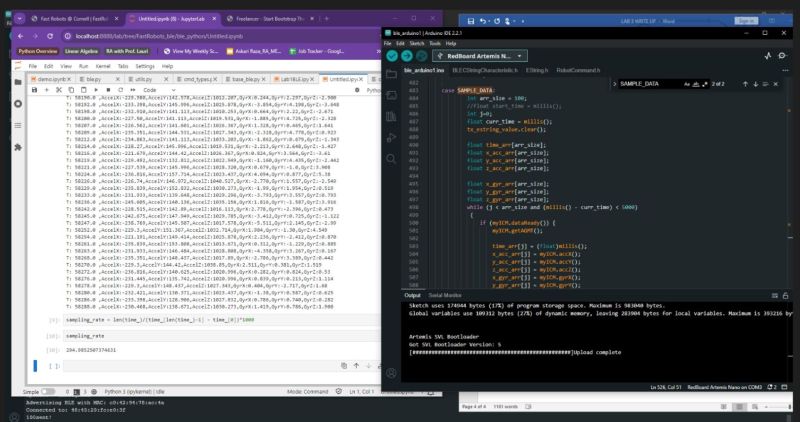Switch to the Arduino Serial Monitor panel tab

pos(445,295)
